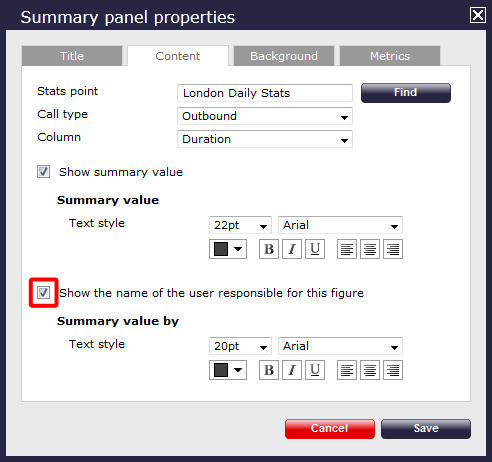Left-align the Summary value text

pos(347,249)
